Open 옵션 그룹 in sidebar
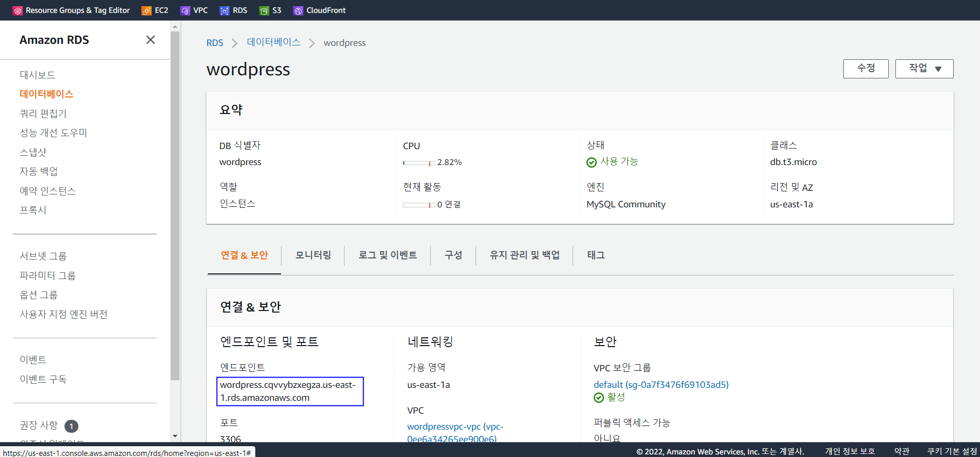980x457 pixels. click(x=39, y=295)
